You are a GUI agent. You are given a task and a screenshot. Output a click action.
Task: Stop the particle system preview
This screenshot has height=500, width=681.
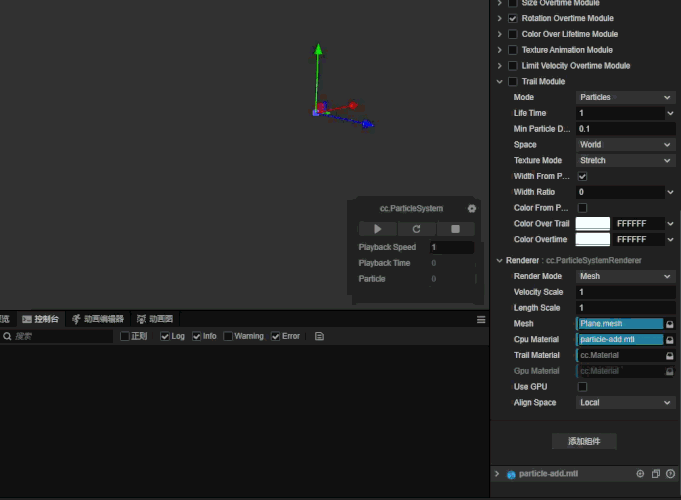pos(455,229)
